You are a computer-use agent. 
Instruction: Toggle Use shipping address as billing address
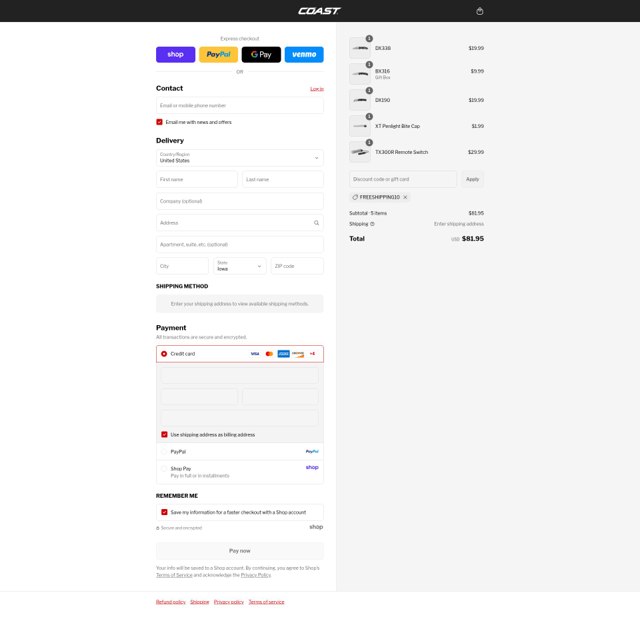164,435
